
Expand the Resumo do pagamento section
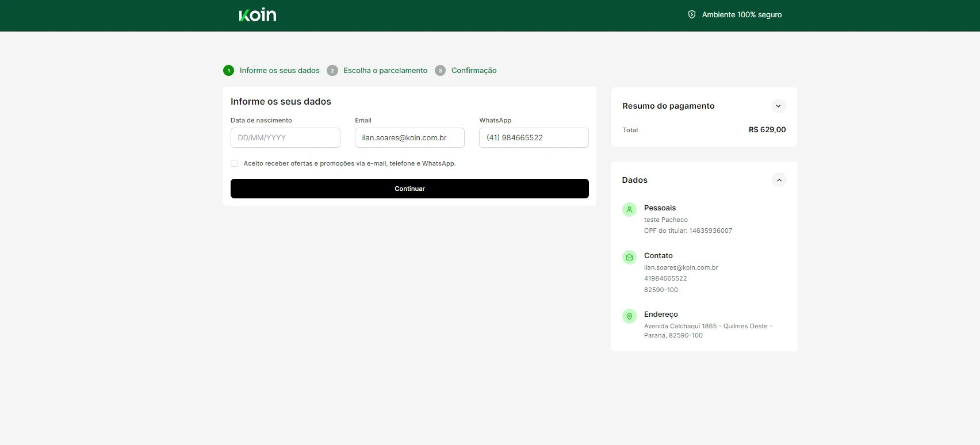point(778,106)
